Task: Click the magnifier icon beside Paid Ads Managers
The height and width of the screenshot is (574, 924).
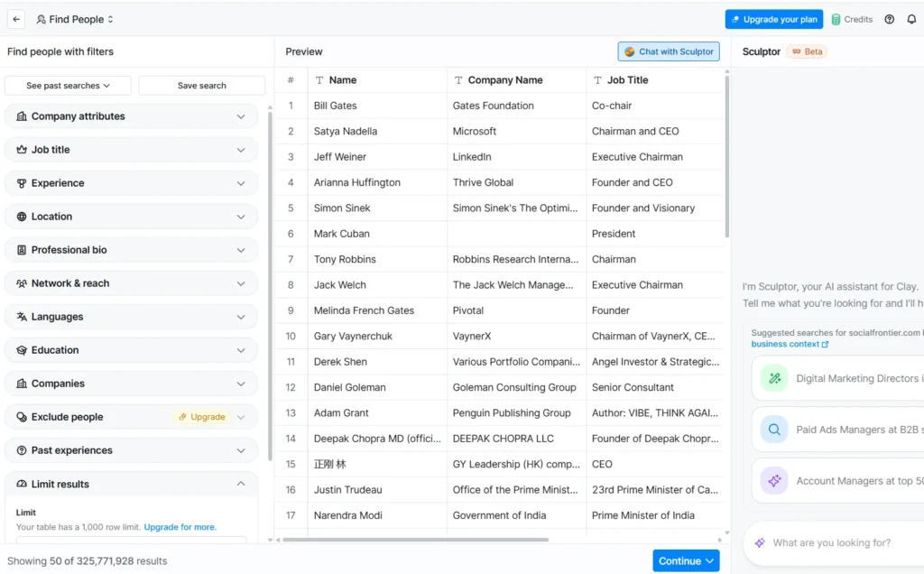Action: 773,430
